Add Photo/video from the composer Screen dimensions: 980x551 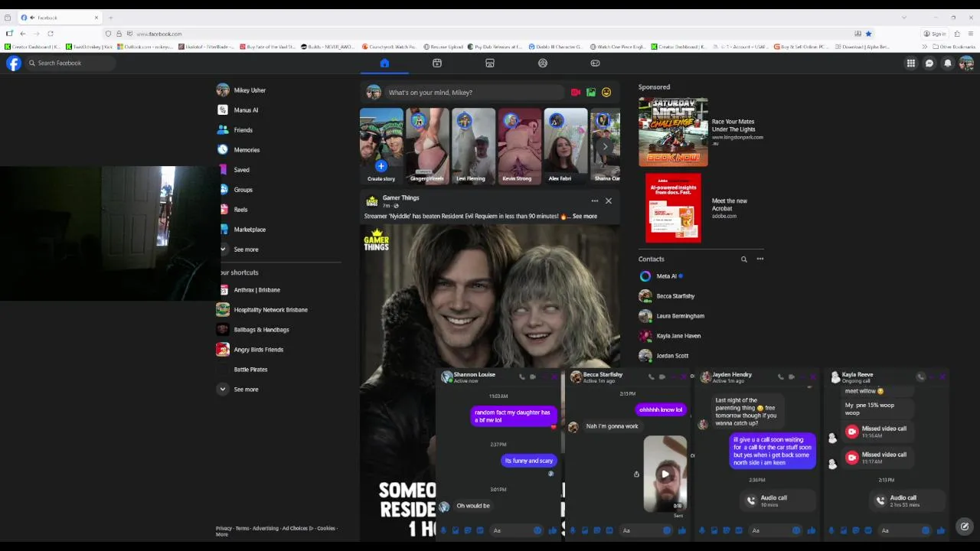tap(591, 93)
